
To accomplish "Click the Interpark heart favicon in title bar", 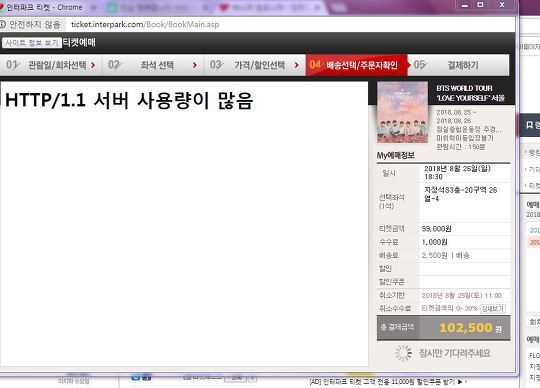I will 1,7.
